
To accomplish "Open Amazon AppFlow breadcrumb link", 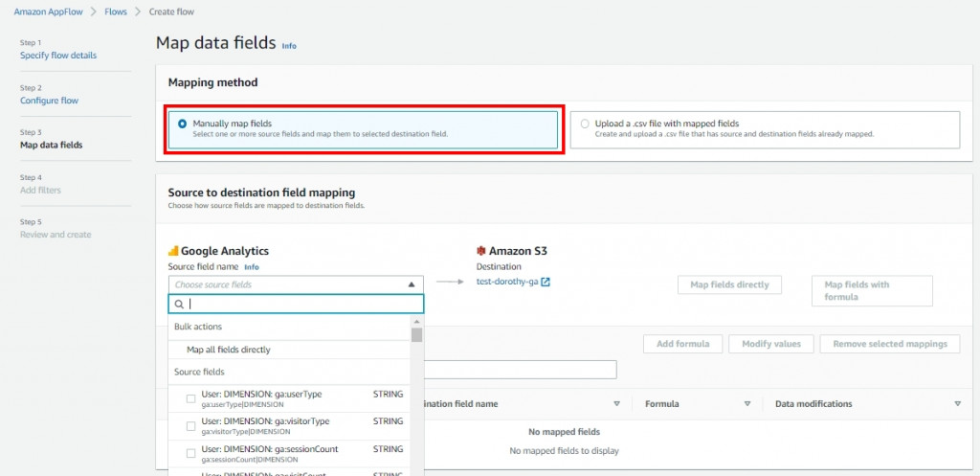I will click(48, 11).
